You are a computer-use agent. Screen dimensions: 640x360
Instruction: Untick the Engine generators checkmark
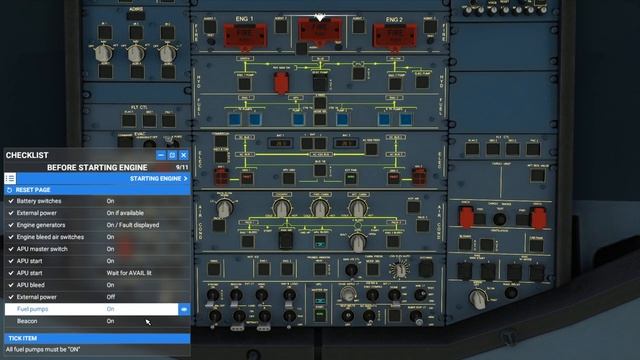coord(11,225)
